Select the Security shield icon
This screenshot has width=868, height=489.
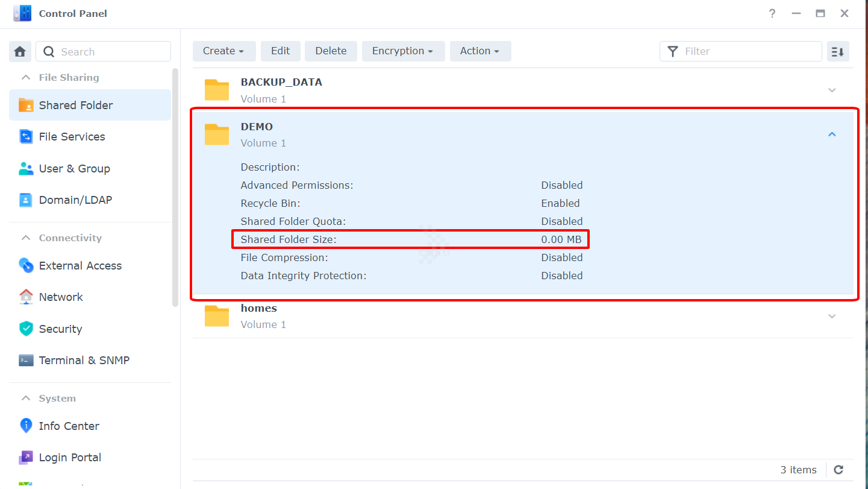(26, 329)
